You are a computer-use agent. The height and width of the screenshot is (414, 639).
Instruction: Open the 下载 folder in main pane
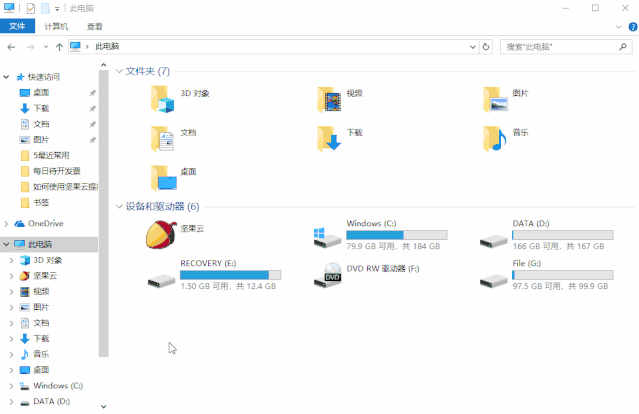tap(329, 139)
